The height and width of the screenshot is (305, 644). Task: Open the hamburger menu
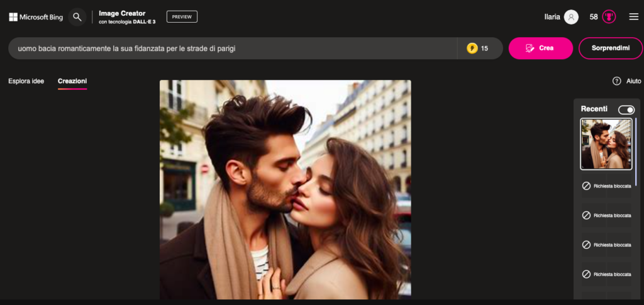[633, 17]
